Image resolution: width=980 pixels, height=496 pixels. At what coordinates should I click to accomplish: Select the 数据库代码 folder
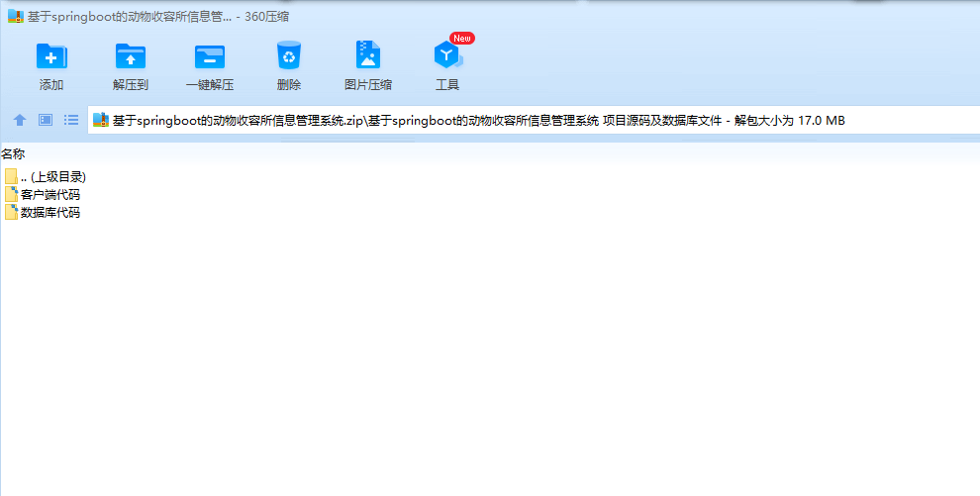coord(43,213)
